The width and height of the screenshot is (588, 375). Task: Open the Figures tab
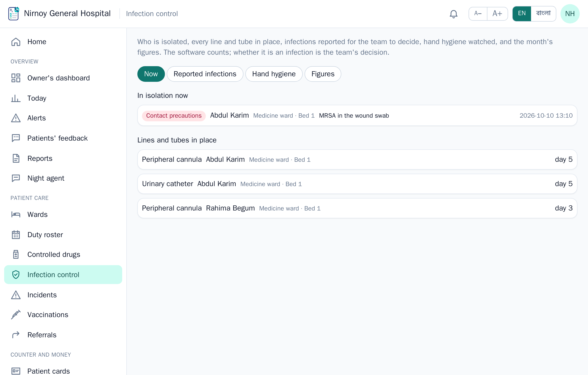click(x=323, y=74)
